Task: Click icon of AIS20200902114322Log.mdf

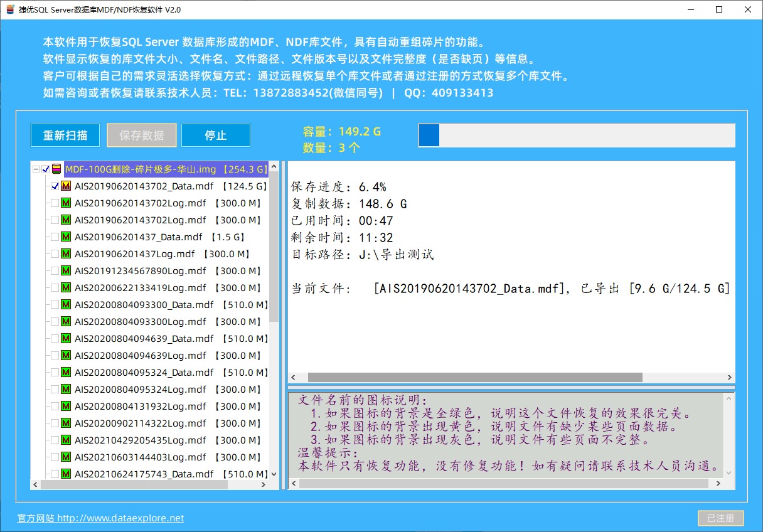Action: (65, 423)
